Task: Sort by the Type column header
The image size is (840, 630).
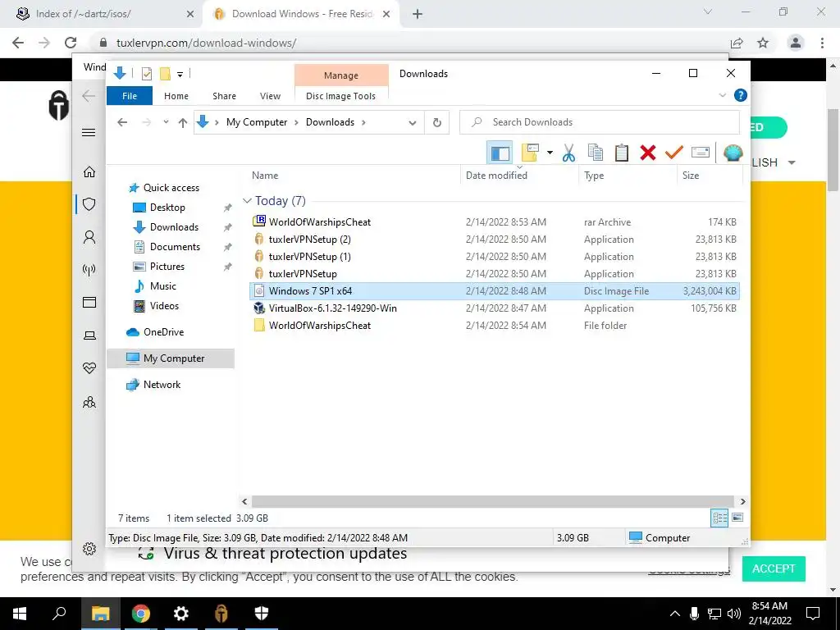Action: click(594, 176)
